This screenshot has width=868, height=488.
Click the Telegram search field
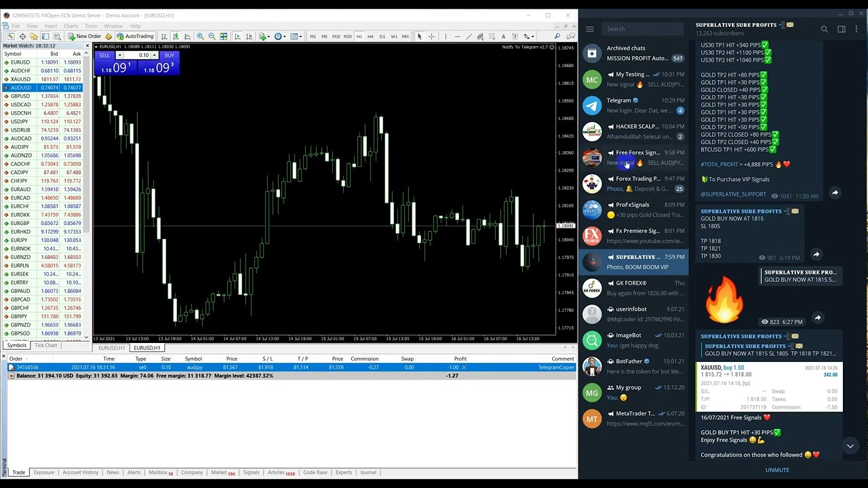pyautogui.click(x=642, y=28)
